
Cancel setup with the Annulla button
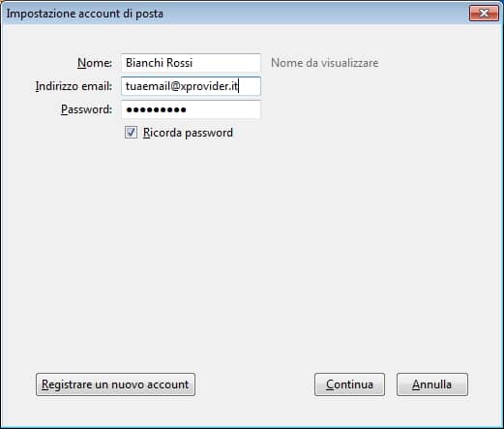432,384
